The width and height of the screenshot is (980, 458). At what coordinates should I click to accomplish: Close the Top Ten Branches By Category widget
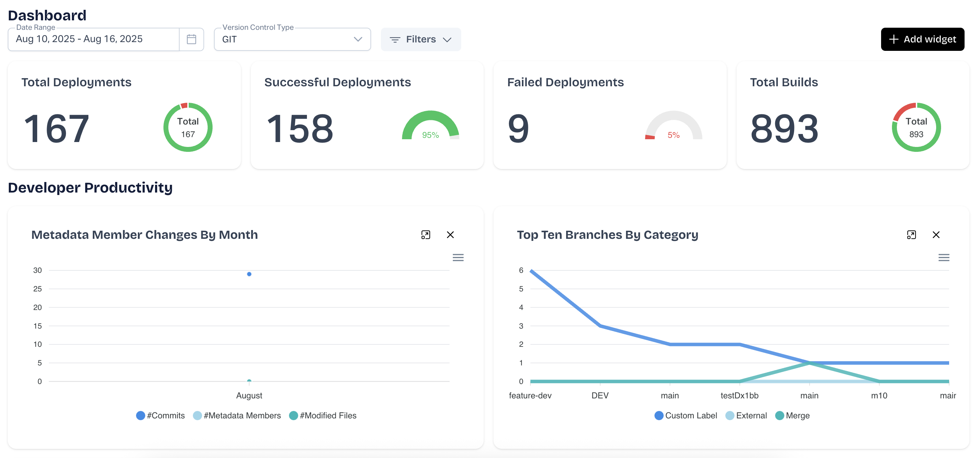click(936, 235)
